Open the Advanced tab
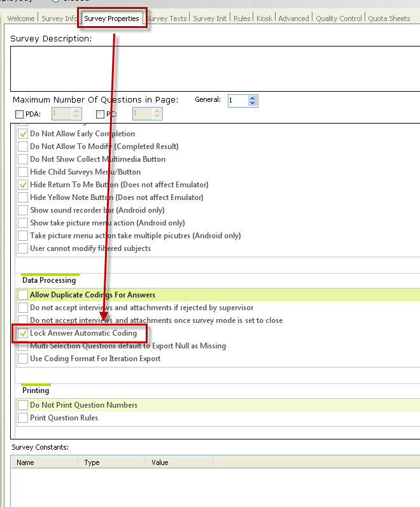The image size is (420, 507). 293,18
